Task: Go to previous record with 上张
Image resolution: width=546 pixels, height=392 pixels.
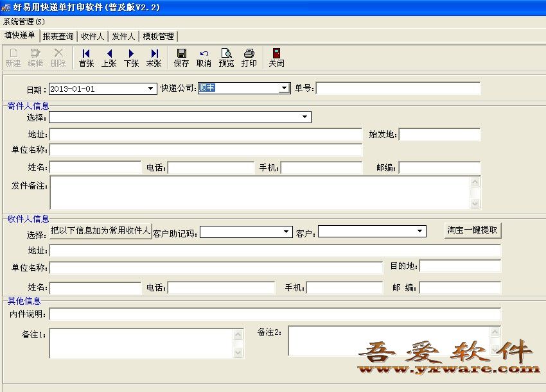Action: (x=109, y=57)
